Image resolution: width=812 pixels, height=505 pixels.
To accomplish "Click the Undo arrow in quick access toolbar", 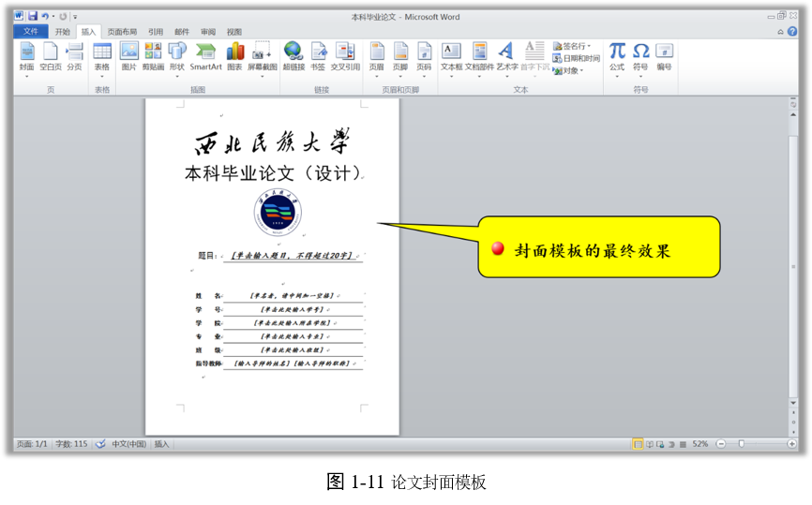I will (45, 17).
